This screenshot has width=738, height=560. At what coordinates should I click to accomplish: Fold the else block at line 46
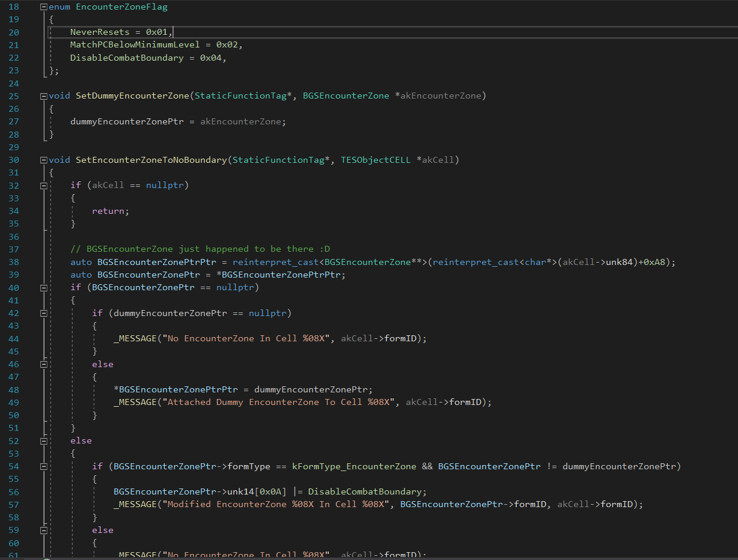click(x=43, y=364)
